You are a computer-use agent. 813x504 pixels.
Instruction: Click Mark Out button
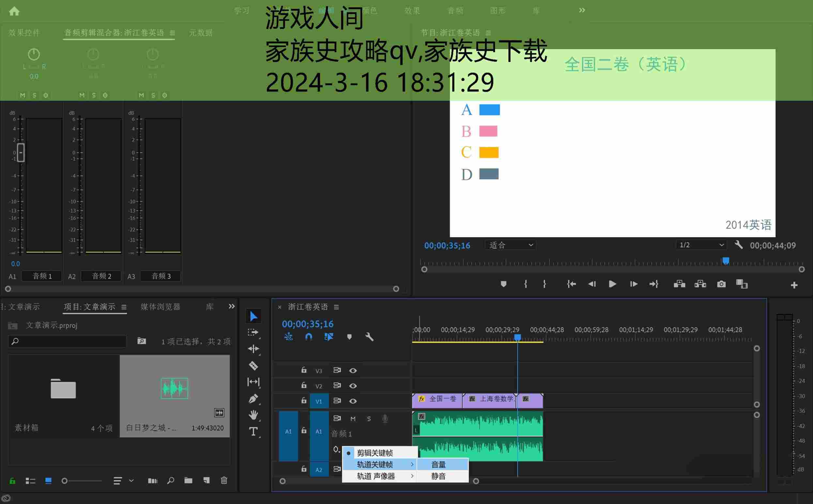pyautogui.click(x=544, y=284)
